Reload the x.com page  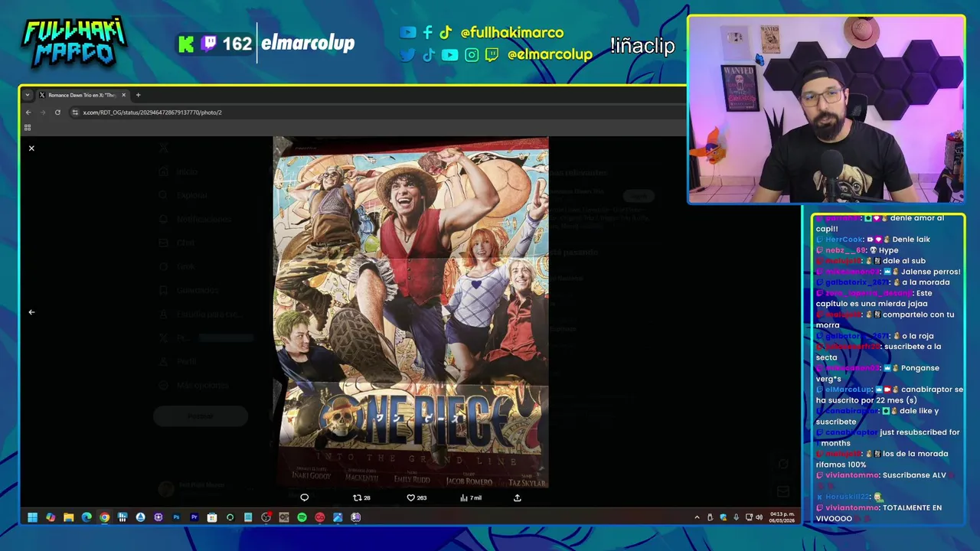pyautogui.click(x=57, y=112)
